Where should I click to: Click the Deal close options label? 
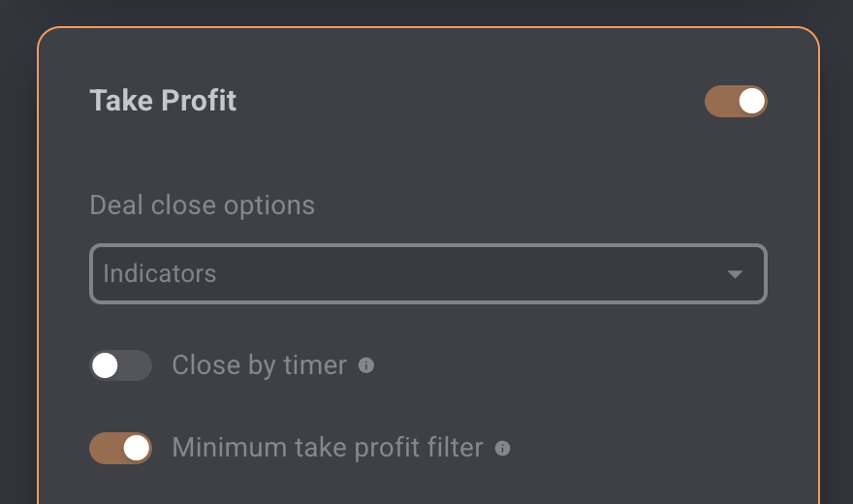202,205
